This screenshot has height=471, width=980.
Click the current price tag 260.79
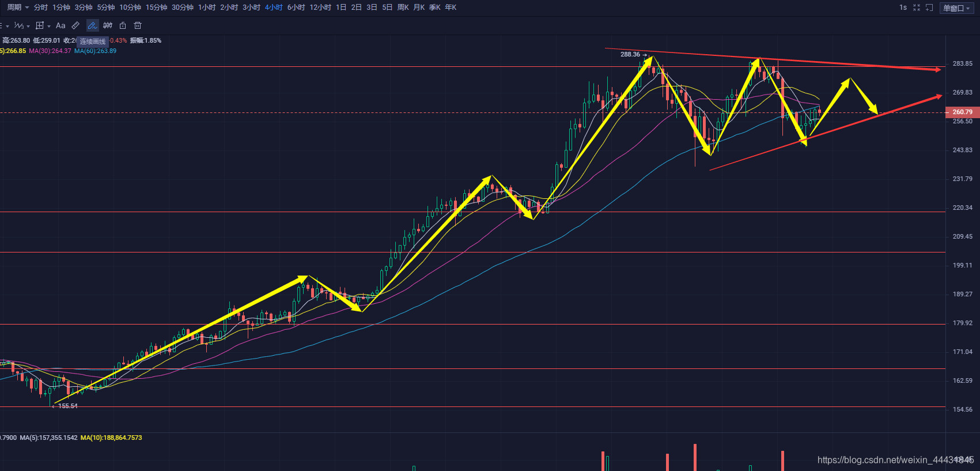point(962,112)
